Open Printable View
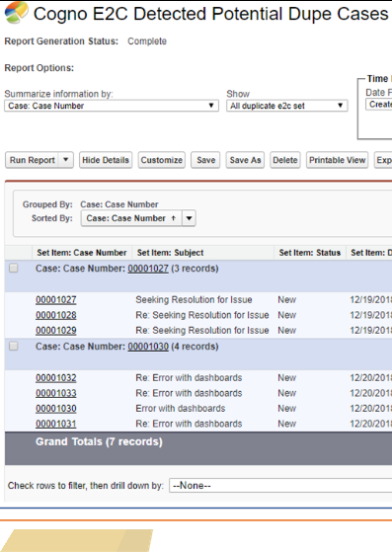The image size is (392, 552). point(337,160)
